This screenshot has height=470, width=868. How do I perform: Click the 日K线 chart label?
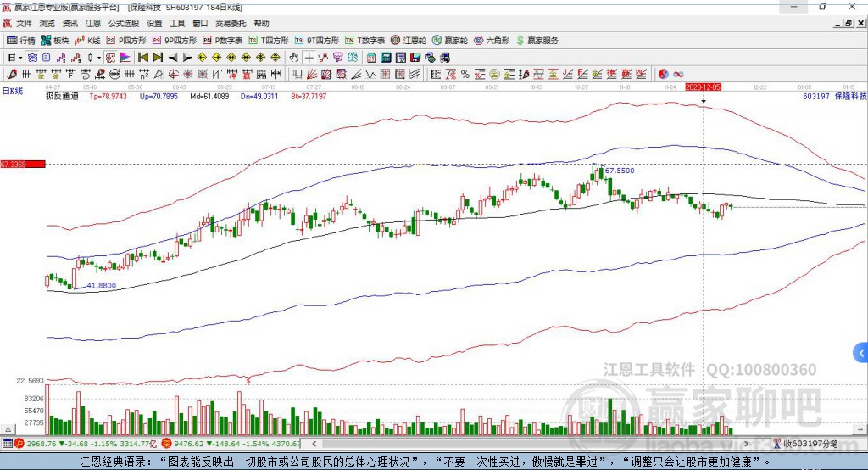(13, 91)
